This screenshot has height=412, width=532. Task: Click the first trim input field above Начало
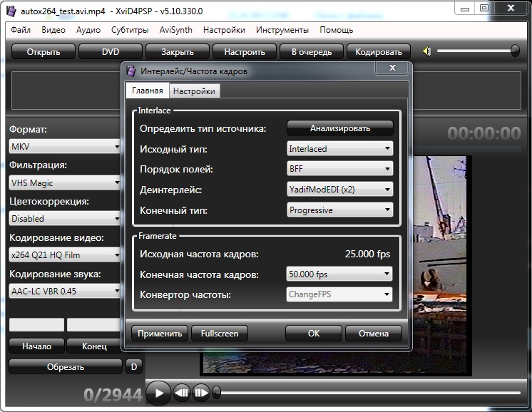36,325
